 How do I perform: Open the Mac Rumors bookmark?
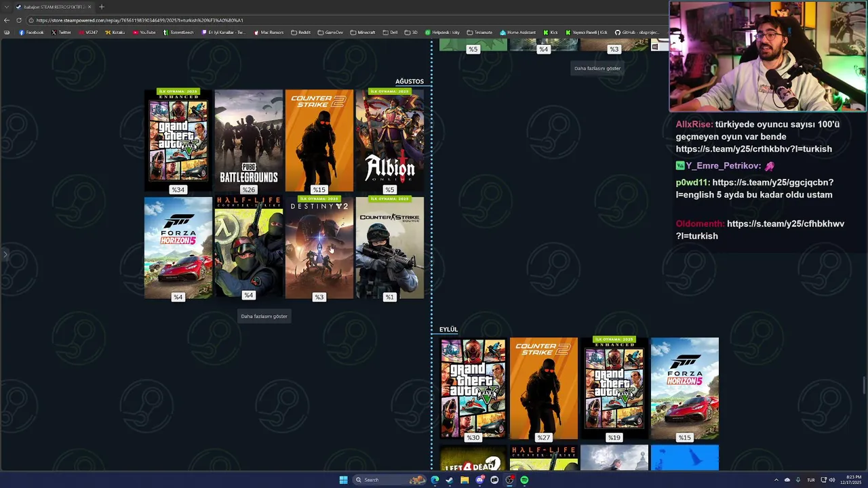(x=269, y=33)
